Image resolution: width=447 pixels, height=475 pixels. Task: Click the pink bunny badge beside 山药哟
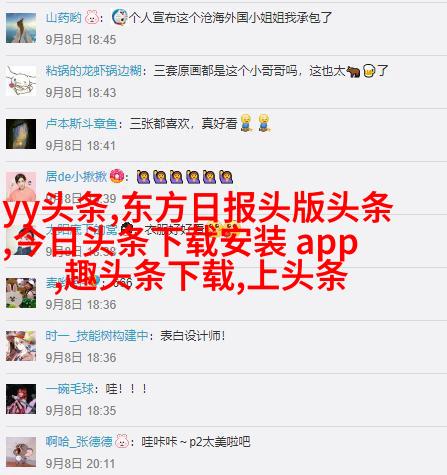point(92,17)
